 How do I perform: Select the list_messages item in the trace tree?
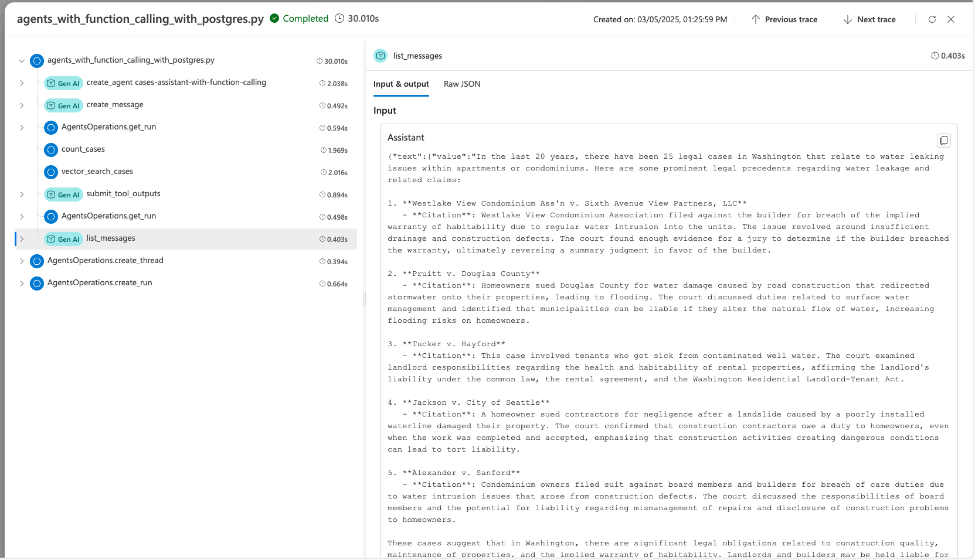point(110,238)
